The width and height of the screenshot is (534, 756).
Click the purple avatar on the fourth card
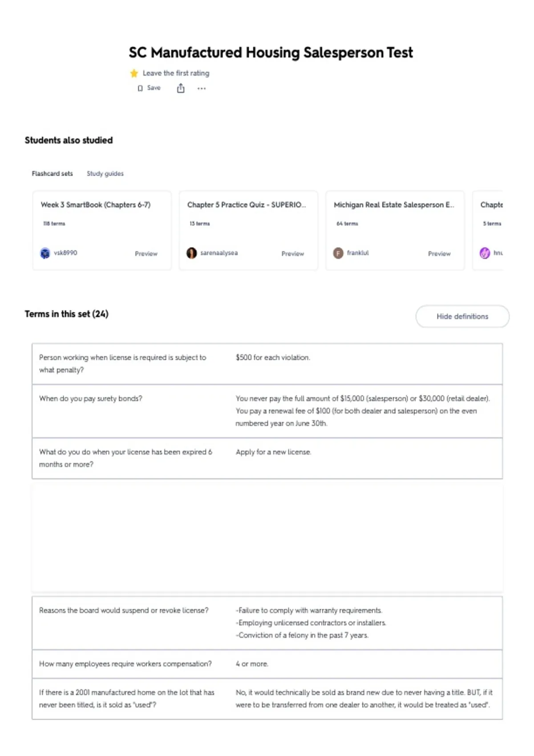click(485, 253)
